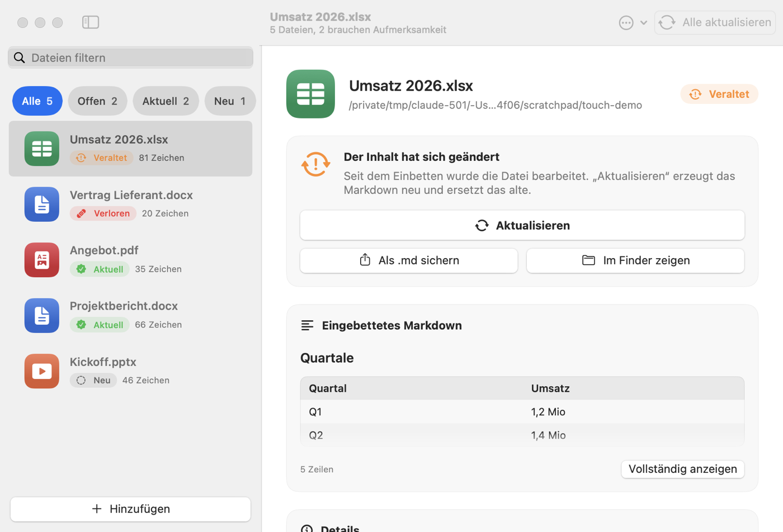Viewport: 783px width, 532px height.
Task: Click the magnifying glass search icon
Action: [20, 58]
